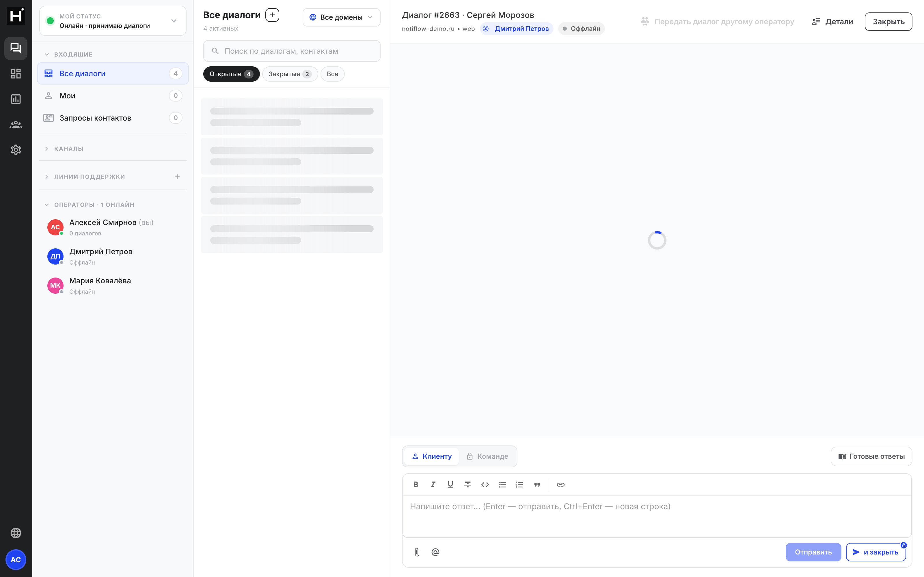The image size is (924, 577).
Task: Switch reply mode to Команде
Action: (x=487, y=456)
